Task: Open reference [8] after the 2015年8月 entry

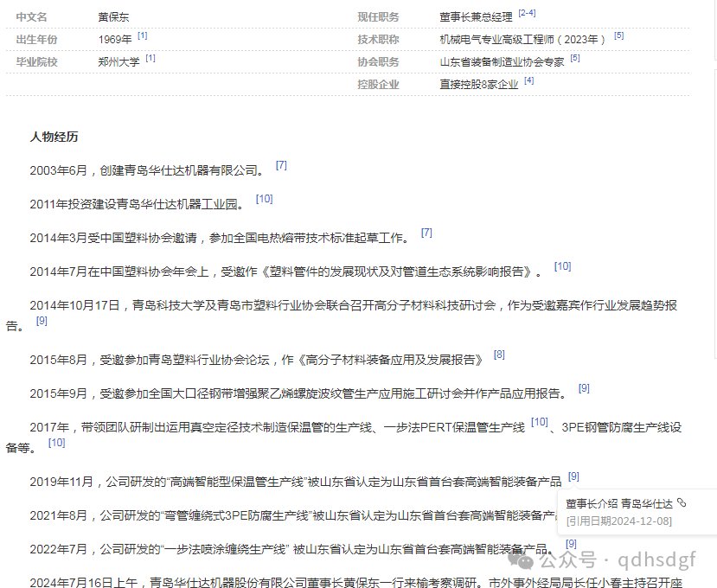Action: [x=499, y=355]
